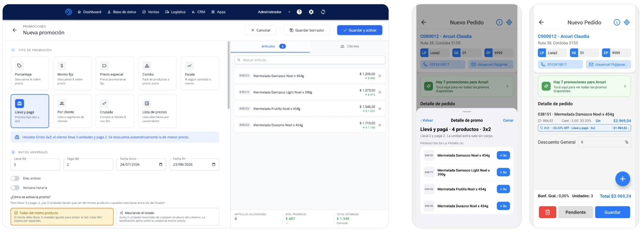The image size is (644, 234).
Task: Select the Lista de precios promotion card
Action: 157,111
